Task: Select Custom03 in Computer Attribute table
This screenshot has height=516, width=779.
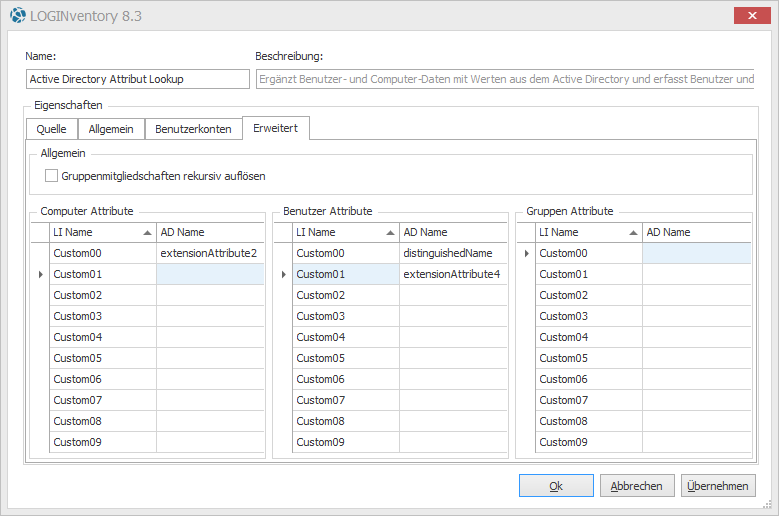Action: (103, 316)
